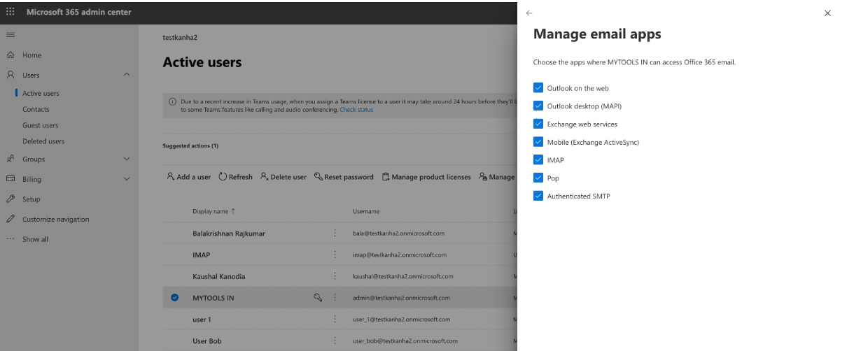Open the User Bob row

tap(207, 341)
